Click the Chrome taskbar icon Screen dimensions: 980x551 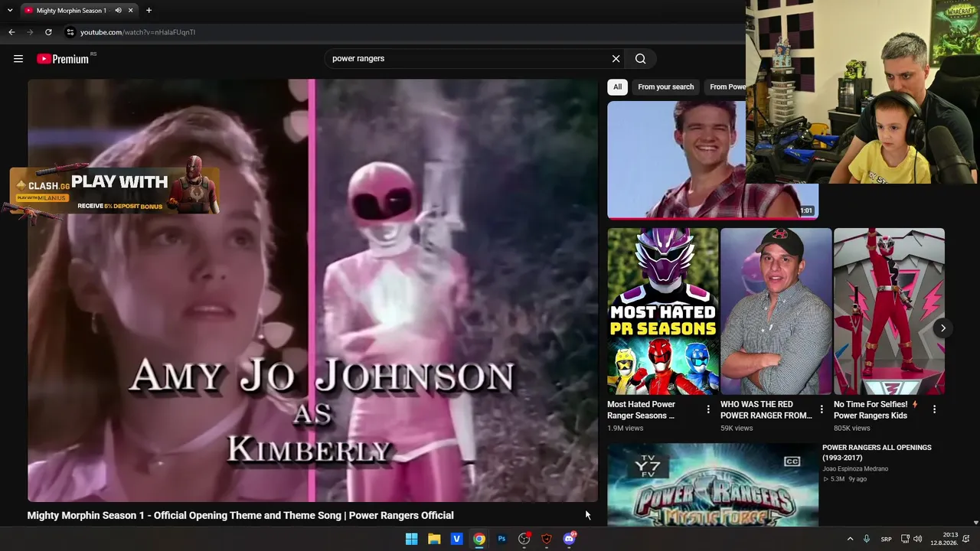pyautogui.click(x=479, y=539)
